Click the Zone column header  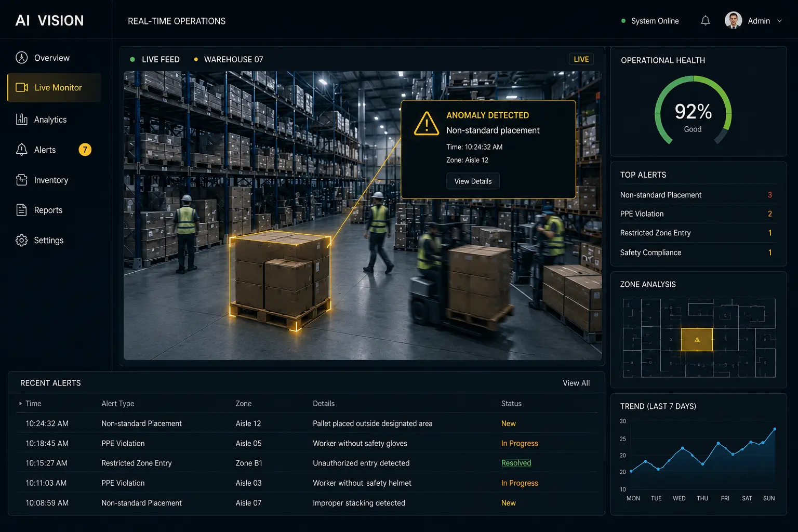pyautogui.click(x=243, y=404)
